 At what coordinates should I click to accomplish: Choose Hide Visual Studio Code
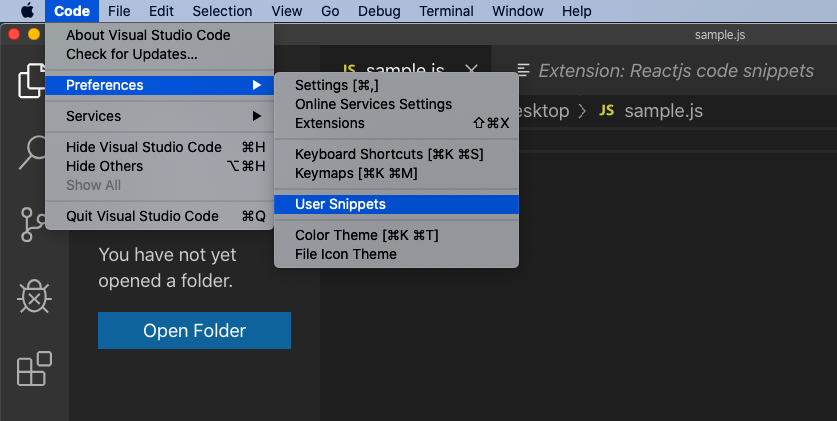160,147
